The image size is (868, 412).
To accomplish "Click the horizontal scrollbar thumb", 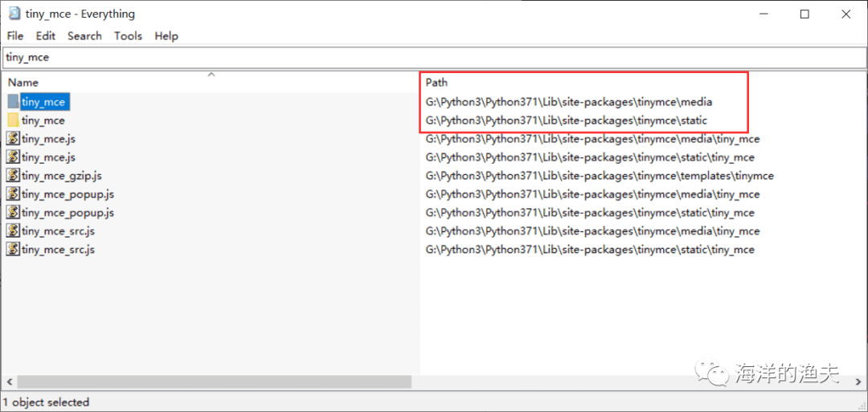I will tap(215, 381).
